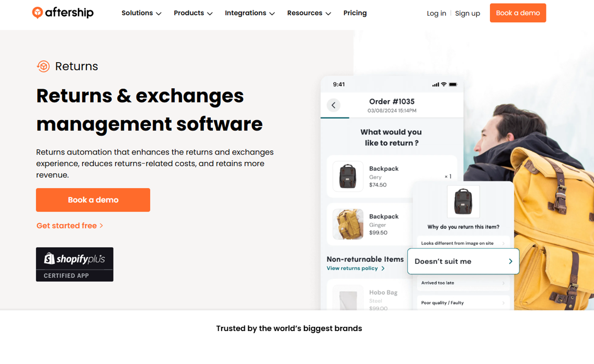Click the Get started free link

coord(70,226)
